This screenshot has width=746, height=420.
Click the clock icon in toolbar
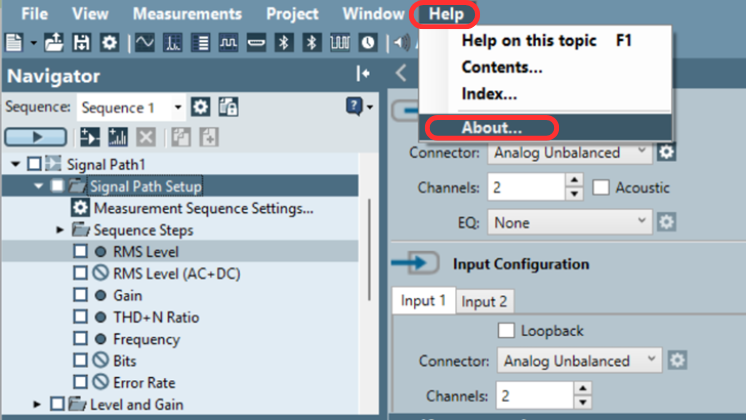368,43
